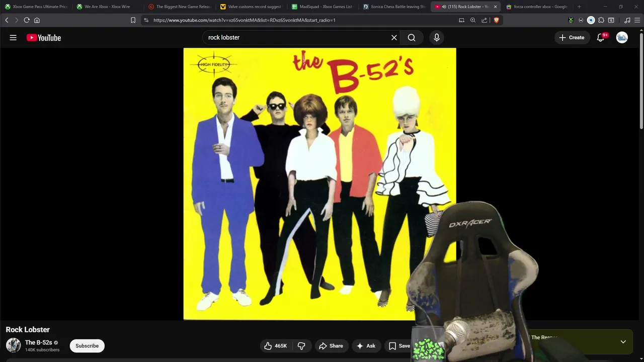Viewport: 644px width, 362px height.
Task: Click the B-52's album cover video player
Action: click(319, 184)
